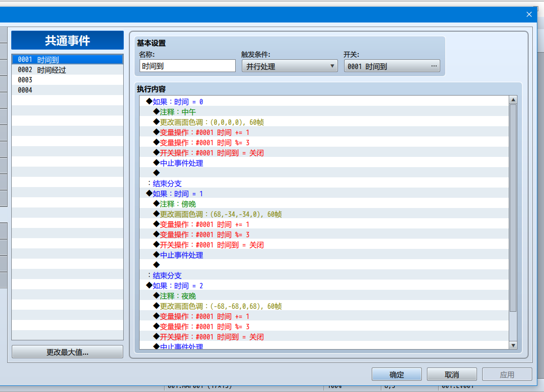Screen dimensions: 544x392
Task: Click the scroll-down arrow of 执行内容 list
Action: 513,345
